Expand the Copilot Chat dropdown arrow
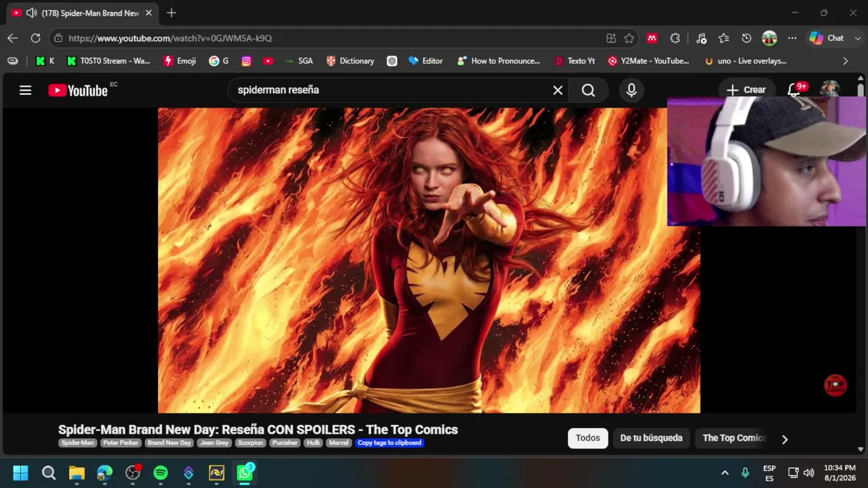The width and height of the screenshot is (868, 488). coord(858,38)
